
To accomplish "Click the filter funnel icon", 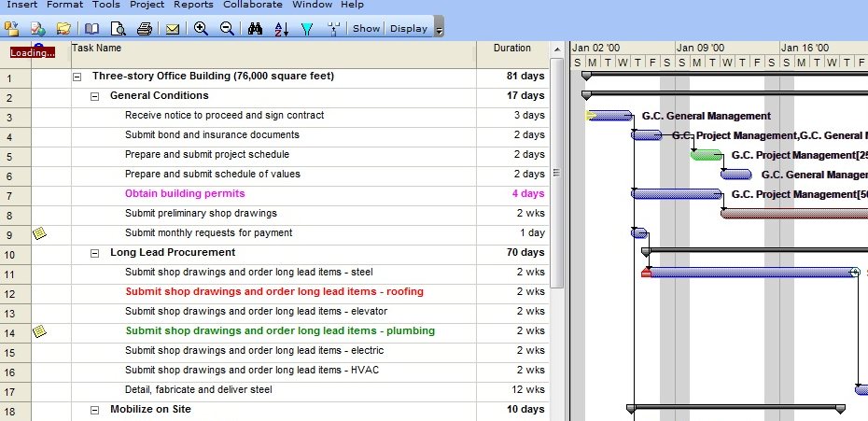I will point(307,29).
